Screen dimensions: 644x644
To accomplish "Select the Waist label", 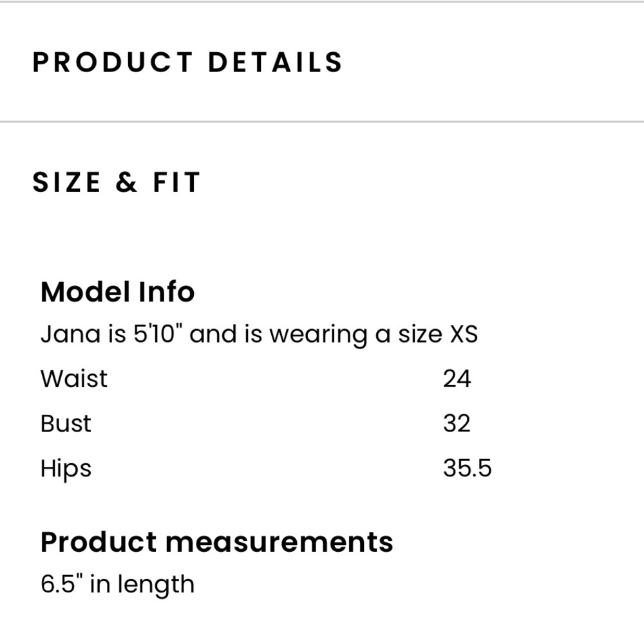I will [73, 378].
